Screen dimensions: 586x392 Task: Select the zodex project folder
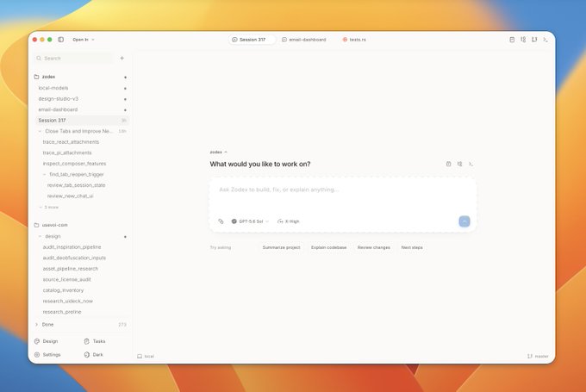(x=81, y=77)
